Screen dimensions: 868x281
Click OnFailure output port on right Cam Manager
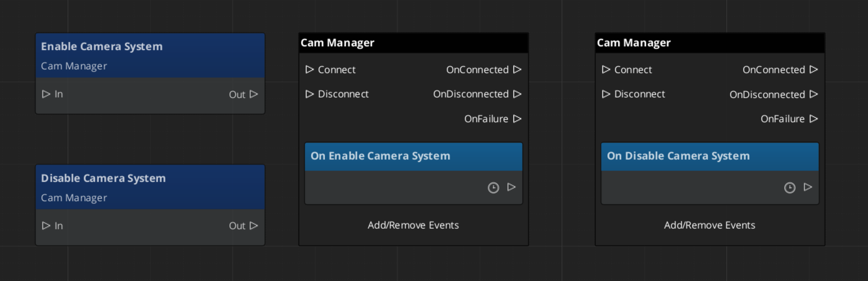814,119
